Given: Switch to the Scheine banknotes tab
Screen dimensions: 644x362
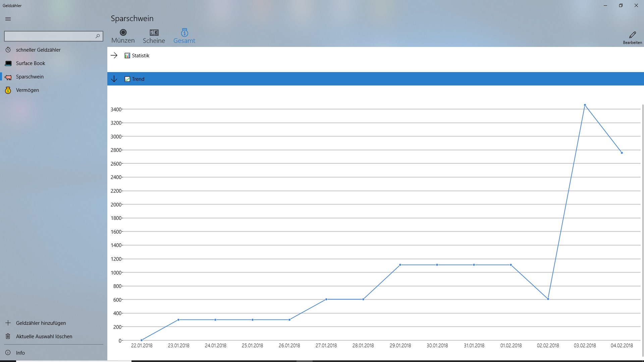Looking at the screenshot, I should [154, 36].
